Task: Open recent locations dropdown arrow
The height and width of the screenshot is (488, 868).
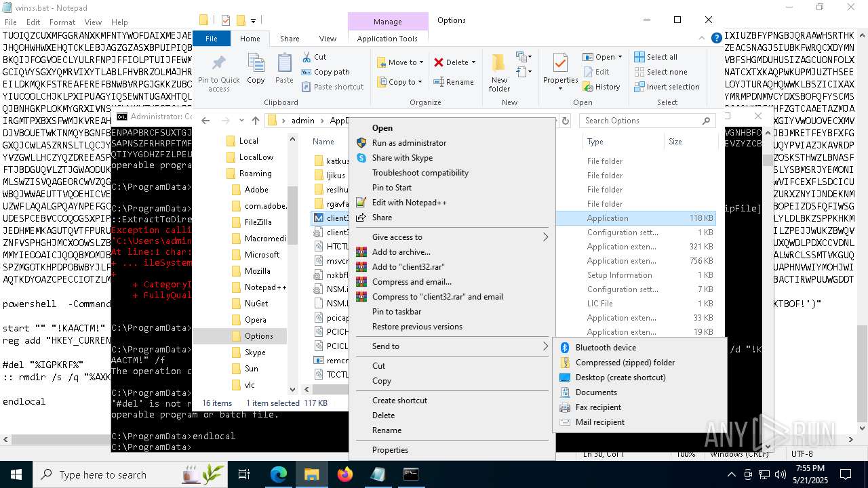Action: click(241, 121)
